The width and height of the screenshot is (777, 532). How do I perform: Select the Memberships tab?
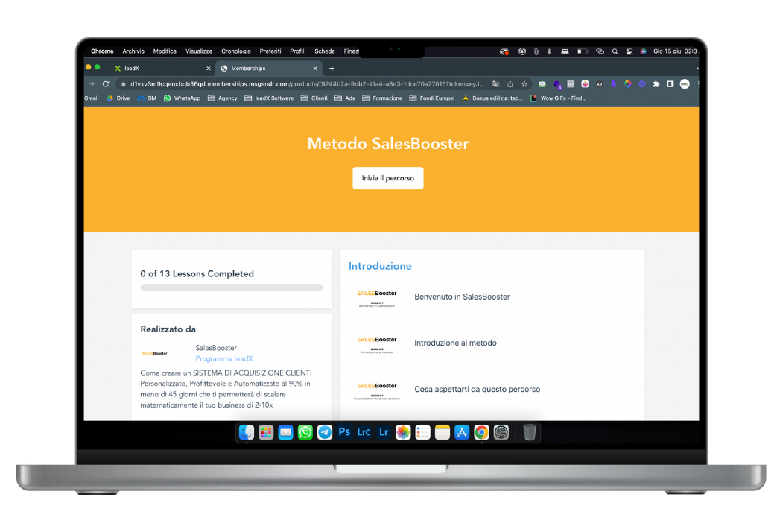click(x=269, y=69)
